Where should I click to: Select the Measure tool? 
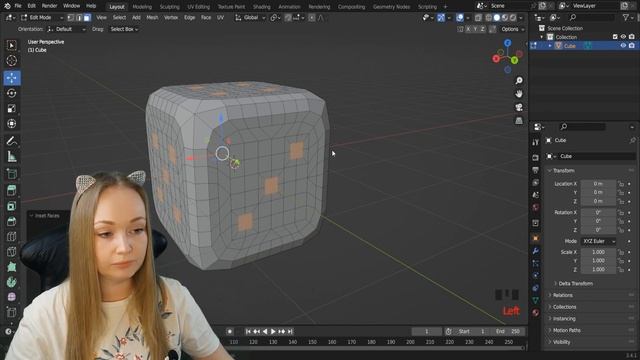[11, 157]
